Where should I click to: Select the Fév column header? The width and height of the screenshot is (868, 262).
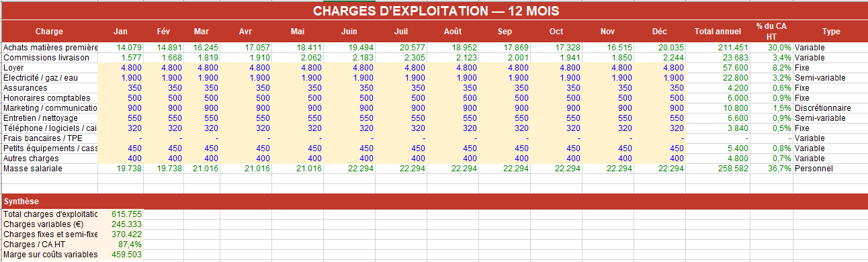(164, 32)
